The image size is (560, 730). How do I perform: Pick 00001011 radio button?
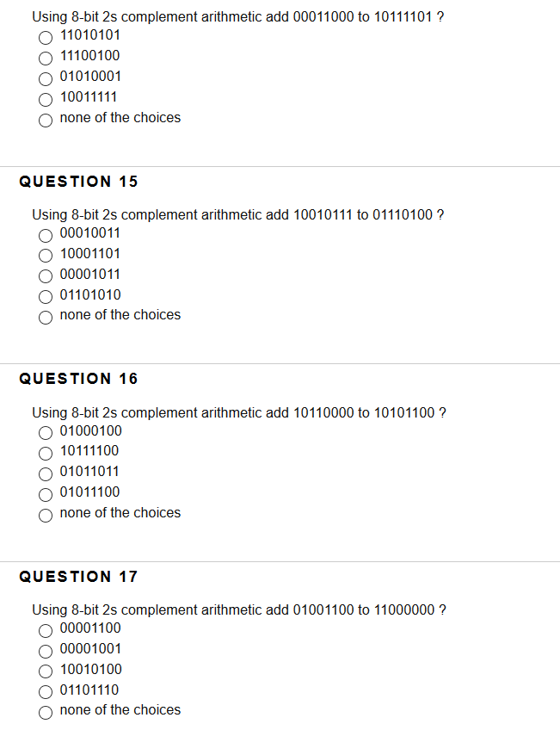click(x=46, y=276)
